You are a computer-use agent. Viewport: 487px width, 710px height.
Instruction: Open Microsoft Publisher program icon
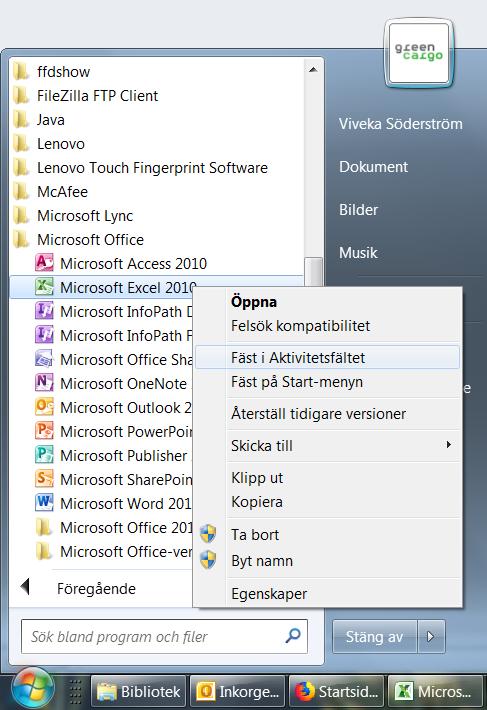point(44,455)
